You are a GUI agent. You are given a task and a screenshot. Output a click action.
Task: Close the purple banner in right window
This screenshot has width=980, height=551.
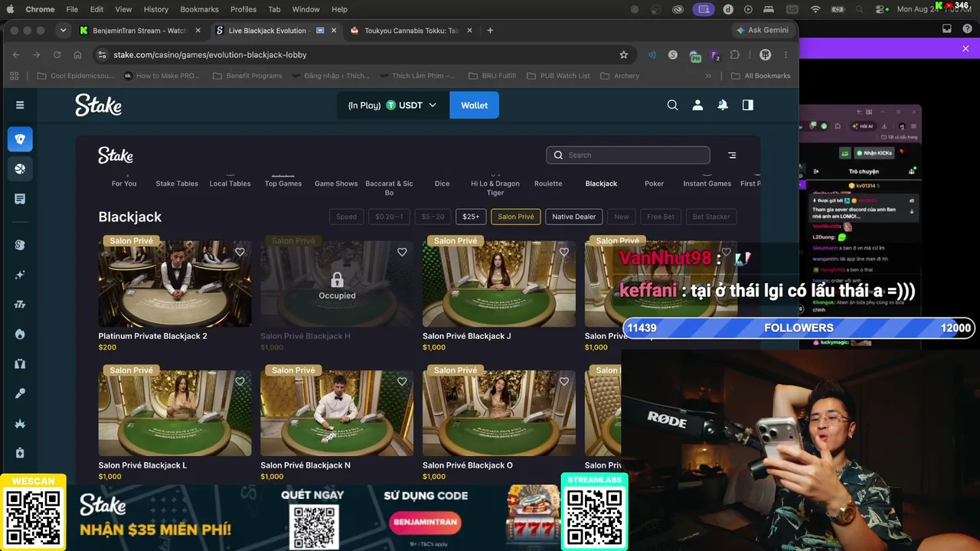[965, 49]
